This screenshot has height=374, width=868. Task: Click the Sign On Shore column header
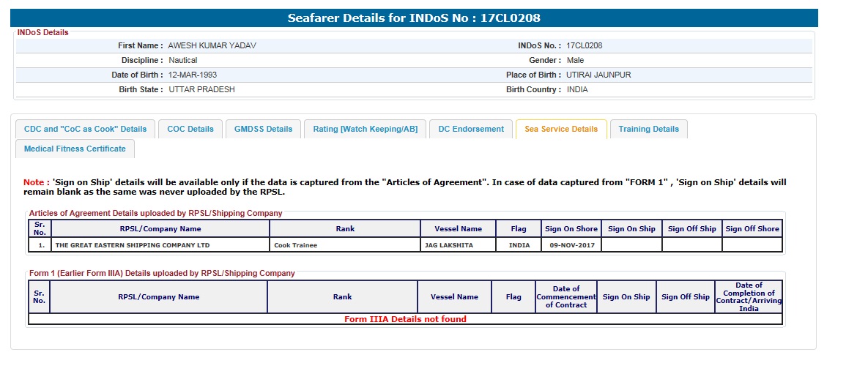pyautogui.click(x=571, y=228)
